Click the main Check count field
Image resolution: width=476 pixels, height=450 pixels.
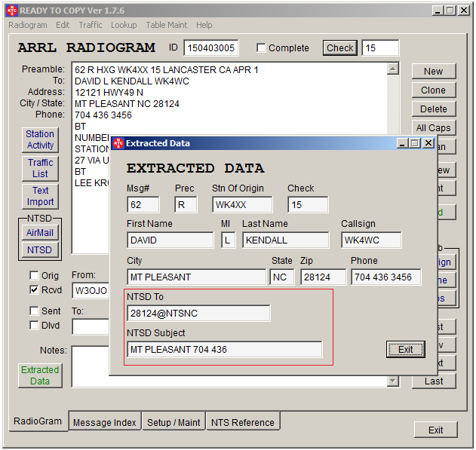380,48
